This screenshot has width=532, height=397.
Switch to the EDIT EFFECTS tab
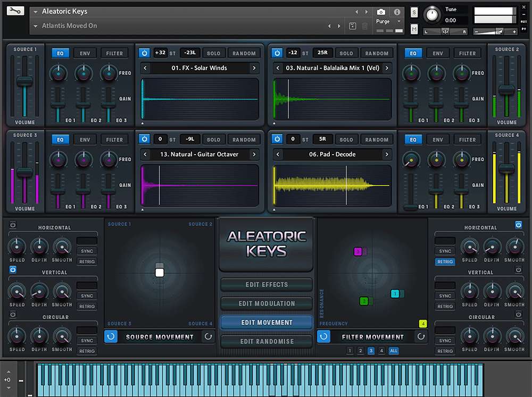(x=266, y=284)
